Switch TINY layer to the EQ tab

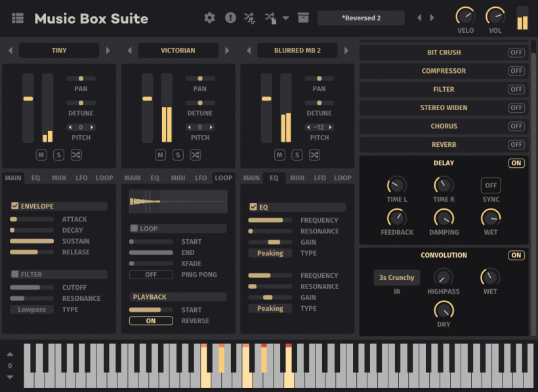pyautogui.click(x=35, y=178)
